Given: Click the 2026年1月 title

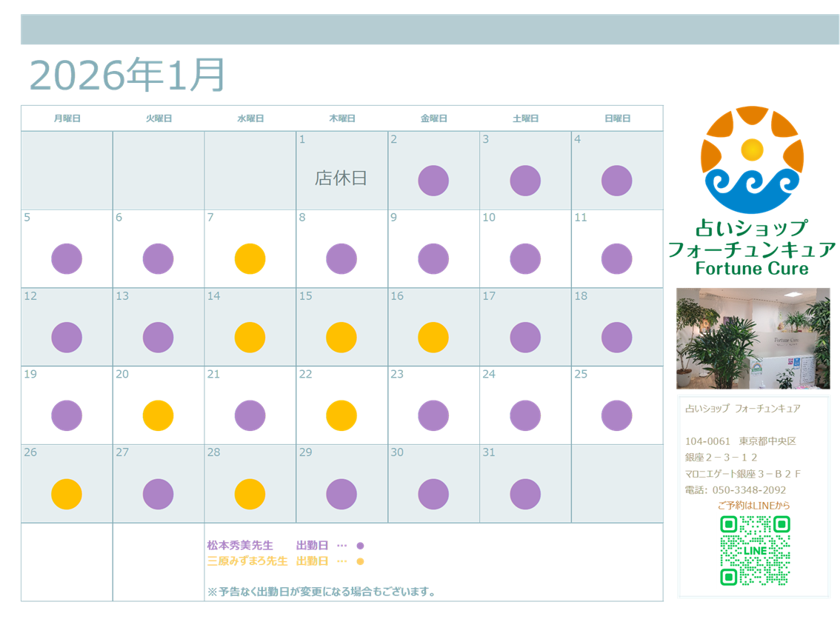Looking at the screenshot, I should [x=127, y=75].
